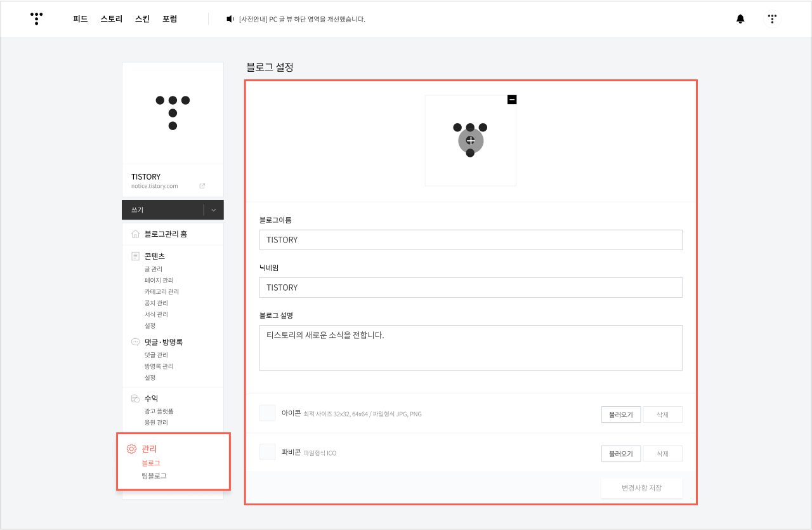Open the profile avatar menu in the header
The width and height of the screenshot is (812, 530).
tap(772, 19)
